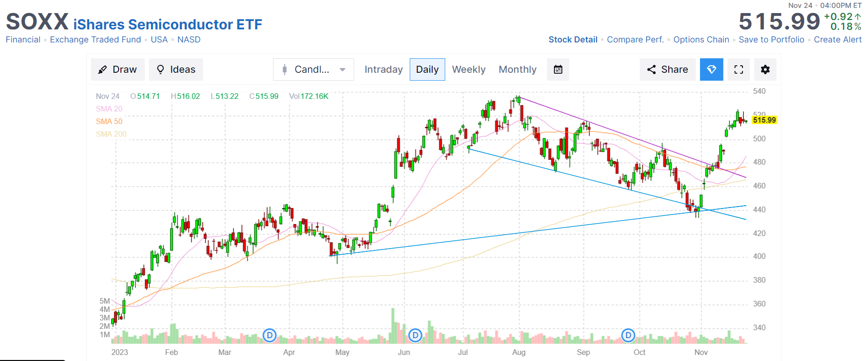Click the lightbulb icon in Ideas
The width and height of the screenshot is (868, 361).
point(161,69)
